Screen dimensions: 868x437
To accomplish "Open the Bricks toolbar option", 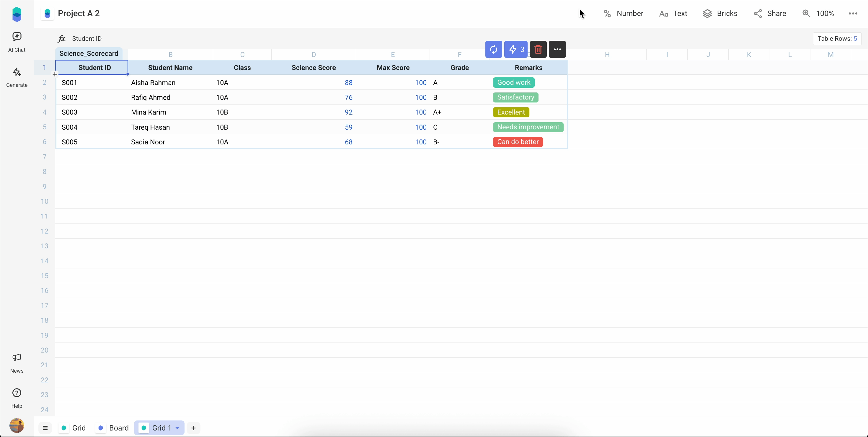I will (x=720, y=14).
